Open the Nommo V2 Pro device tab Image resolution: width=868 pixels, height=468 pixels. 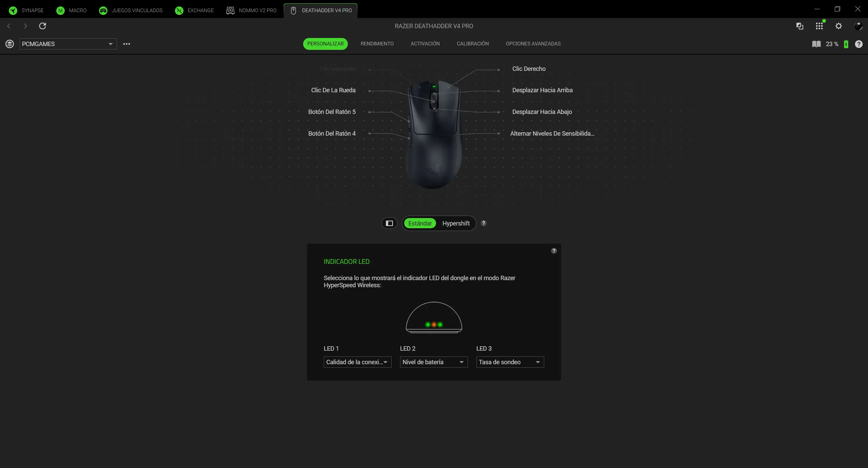click(x=251, y=10)
